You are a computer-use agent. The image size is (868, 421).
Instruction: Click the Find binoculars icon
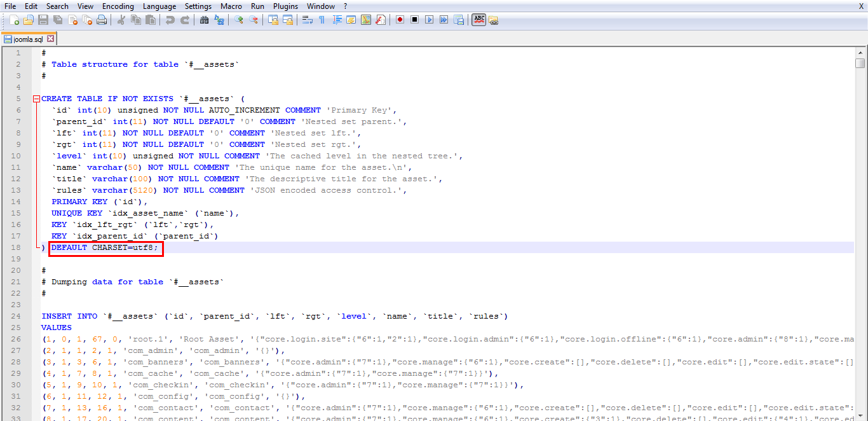tap(204, 20)
